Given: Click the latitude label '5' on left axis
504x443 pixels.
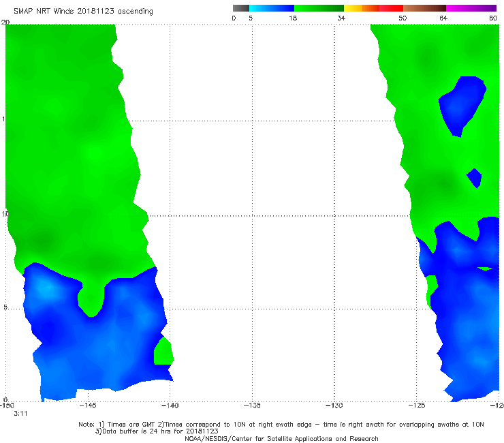Looking at the screenshot, I should 5,307.
